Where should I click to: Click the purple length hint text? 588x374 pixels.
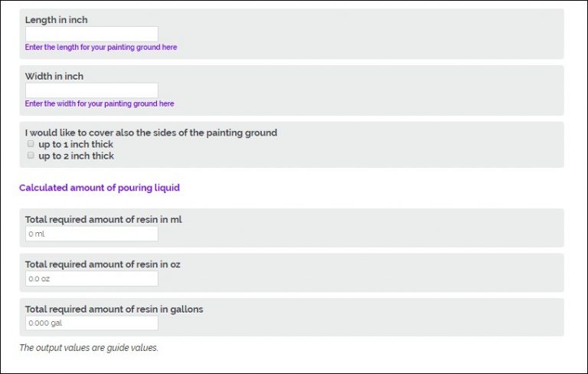(x=101, y=48)
